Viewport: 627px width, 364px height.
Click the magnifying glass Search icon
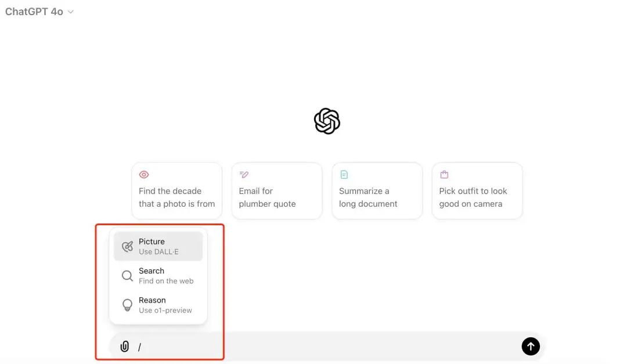pos(127,276)
